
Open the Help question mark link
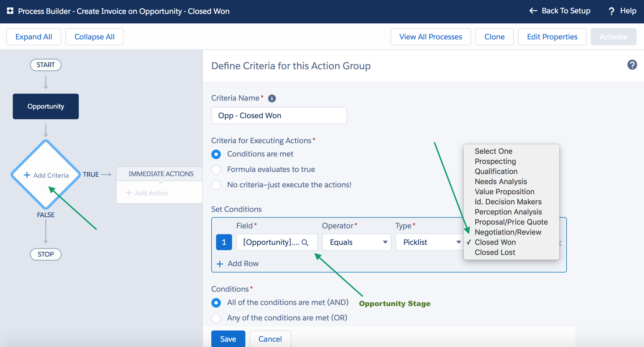tap(622, 11)
